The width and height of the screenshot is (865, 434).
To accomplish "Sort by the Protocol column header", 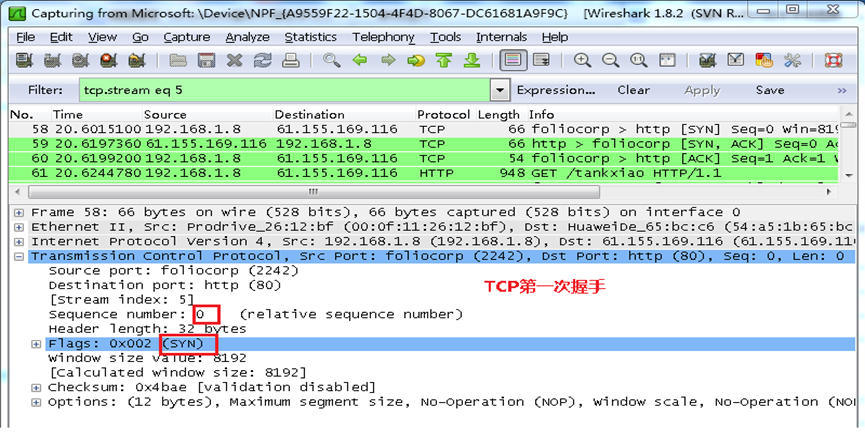I will (x=443, y=115).
